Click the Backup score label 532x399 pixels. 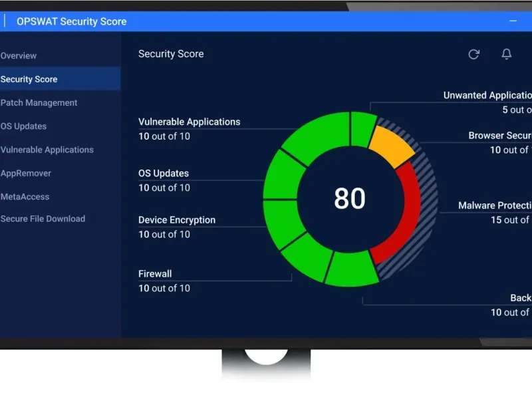[521, 298]
